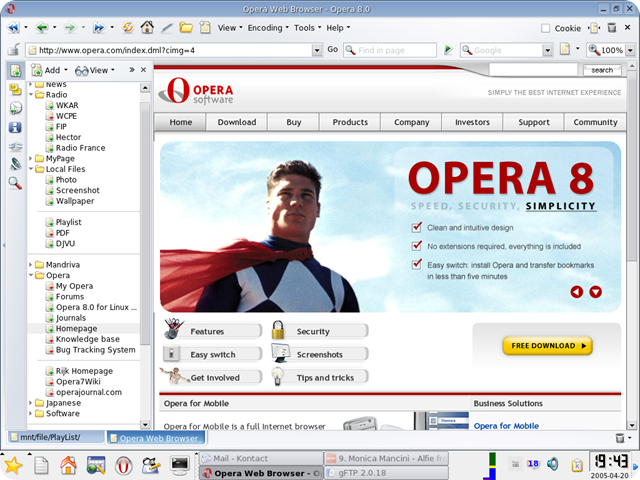Open the Google search engine dropdown
The height and width of the screenshot is (480, 640).
(x=547, y=50)
